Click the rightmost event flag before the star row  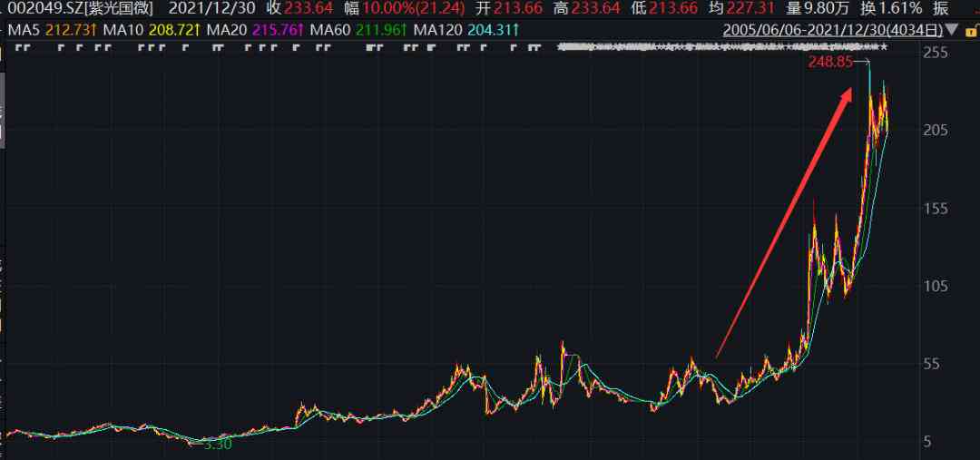(x=536, y=47)
